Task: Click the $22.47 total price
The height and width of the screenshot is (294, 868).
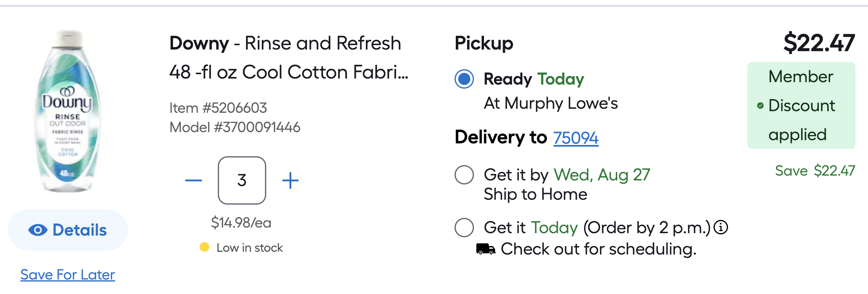Action: (x=819, y=43)
